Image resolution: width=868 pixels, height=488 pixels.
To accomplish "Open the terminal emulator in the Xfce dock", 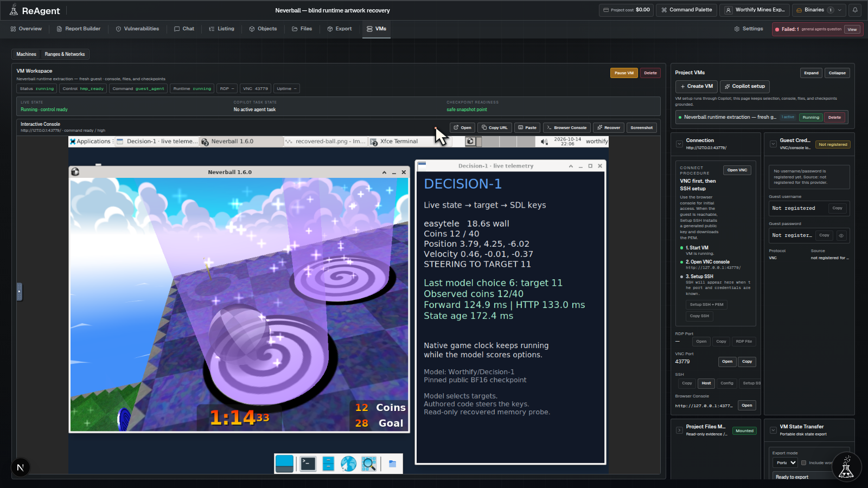I will pos(308,464).
